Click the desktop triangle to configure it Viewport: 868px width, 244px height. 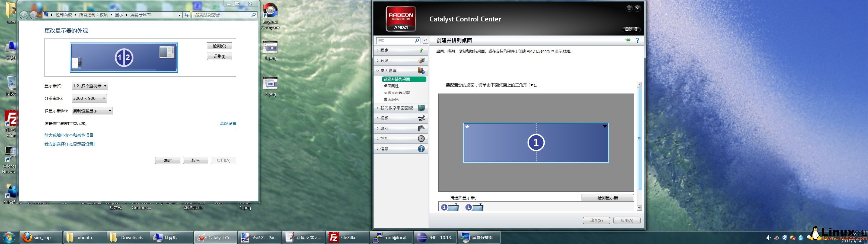(x=605, y=127)
